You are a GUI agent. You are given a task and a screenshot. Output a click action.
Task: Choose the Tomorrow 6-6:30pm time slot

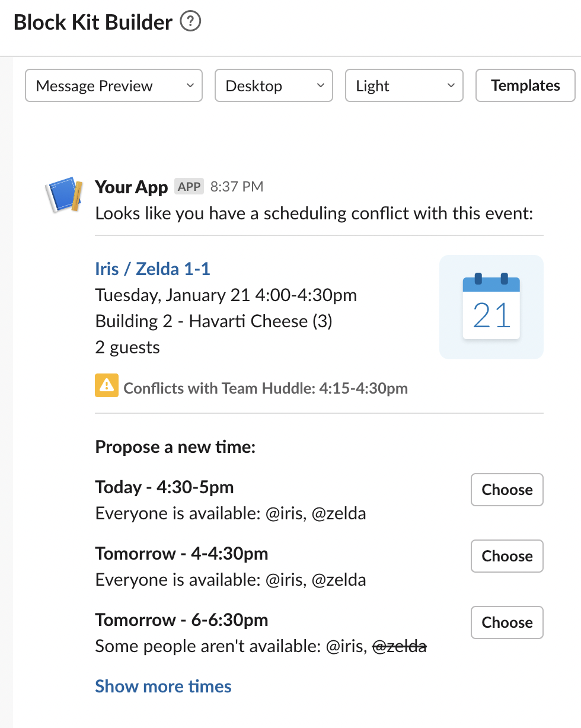click(x=507, y=622)
